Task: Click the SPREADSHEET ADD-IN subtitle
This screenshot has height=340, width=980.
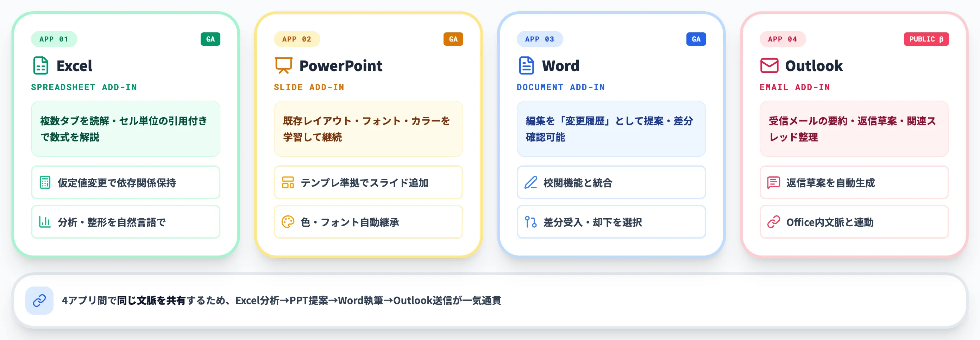Action: [84, 87]
